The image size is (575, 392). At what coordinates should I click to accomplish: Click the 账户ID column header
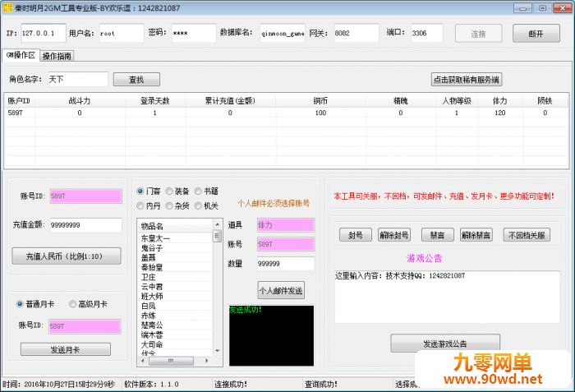(x=20, y=100)
